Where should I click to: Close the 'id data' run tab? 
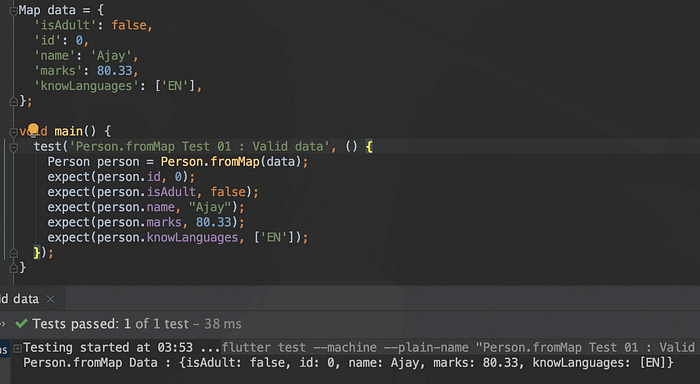tap(50, 299)
